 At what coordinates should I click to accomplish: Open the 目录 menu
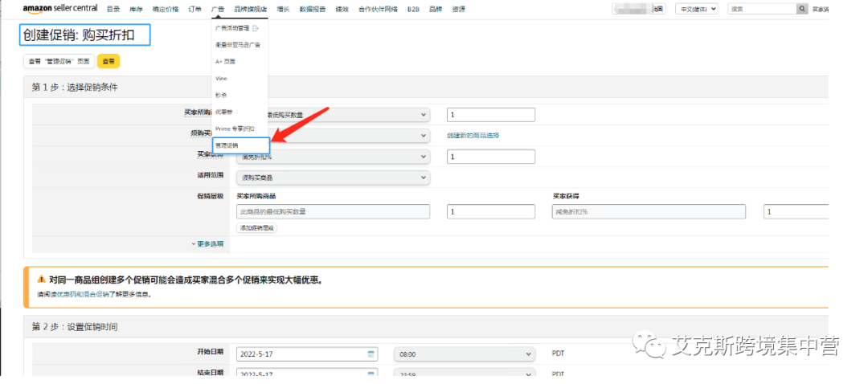113,9
